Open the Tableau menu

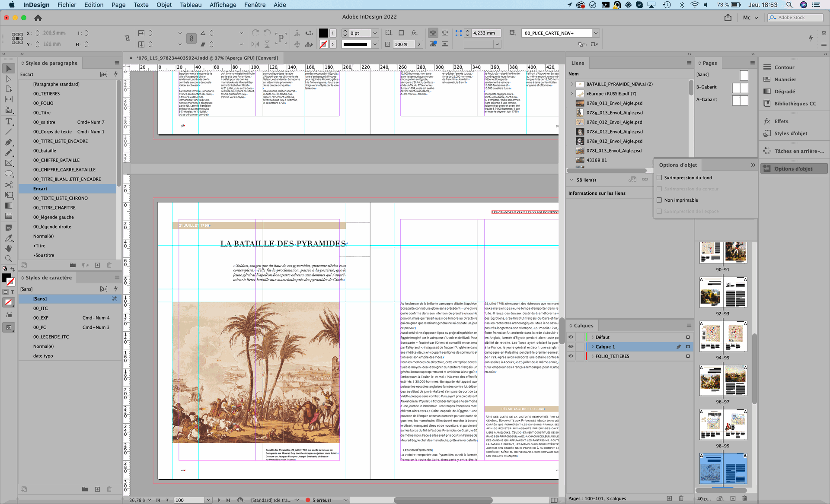point(191,5)
